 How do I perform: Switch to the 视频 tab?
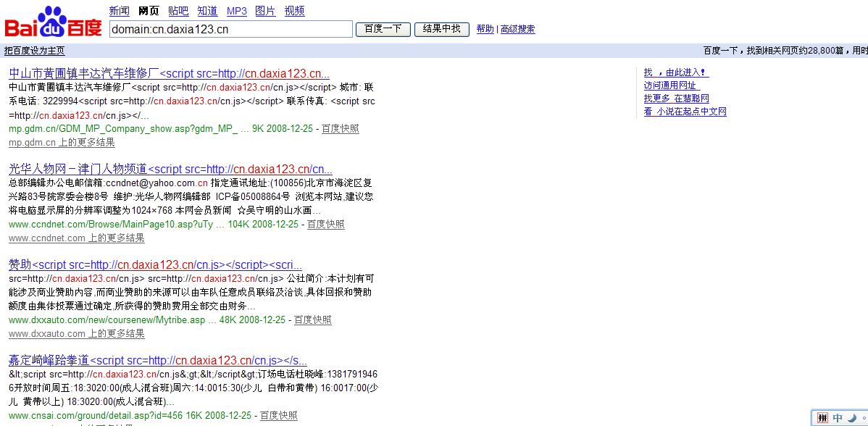[294, 11]
